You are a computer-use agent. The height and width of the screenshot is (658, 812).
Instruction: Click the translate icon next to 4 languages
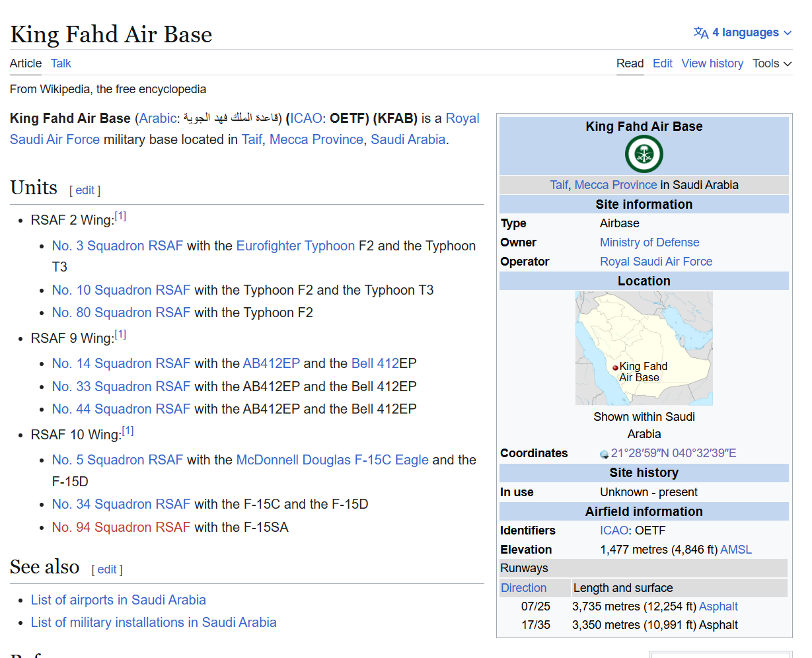[x=701, y=32]
